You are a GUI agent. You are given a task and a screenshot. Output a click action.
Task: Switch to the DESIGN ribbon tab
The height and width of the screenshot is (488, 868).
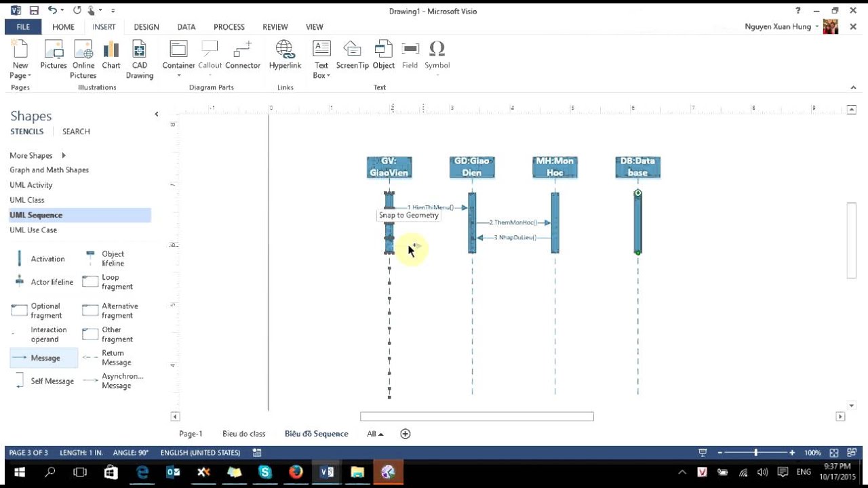pos(146,27)
